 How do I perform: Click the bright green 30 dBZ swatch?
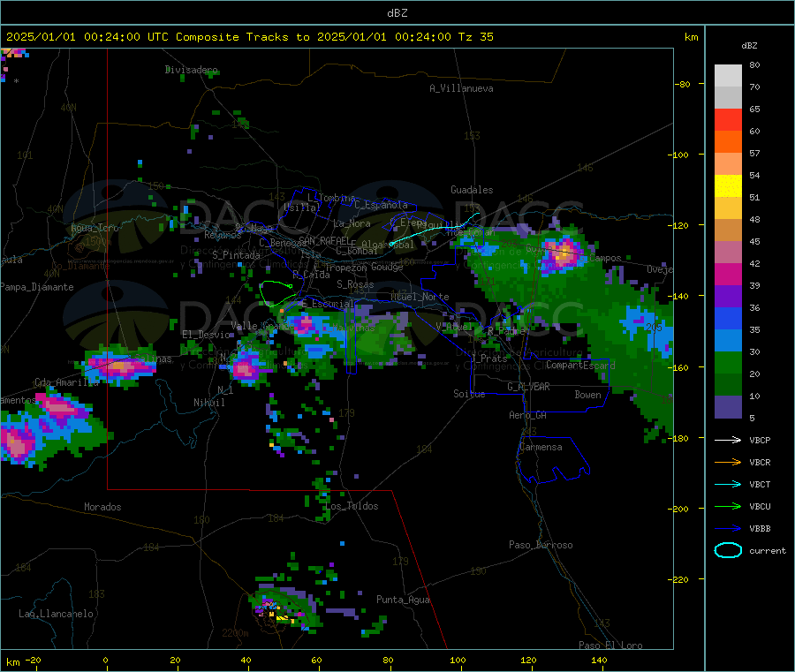[728, 363]
